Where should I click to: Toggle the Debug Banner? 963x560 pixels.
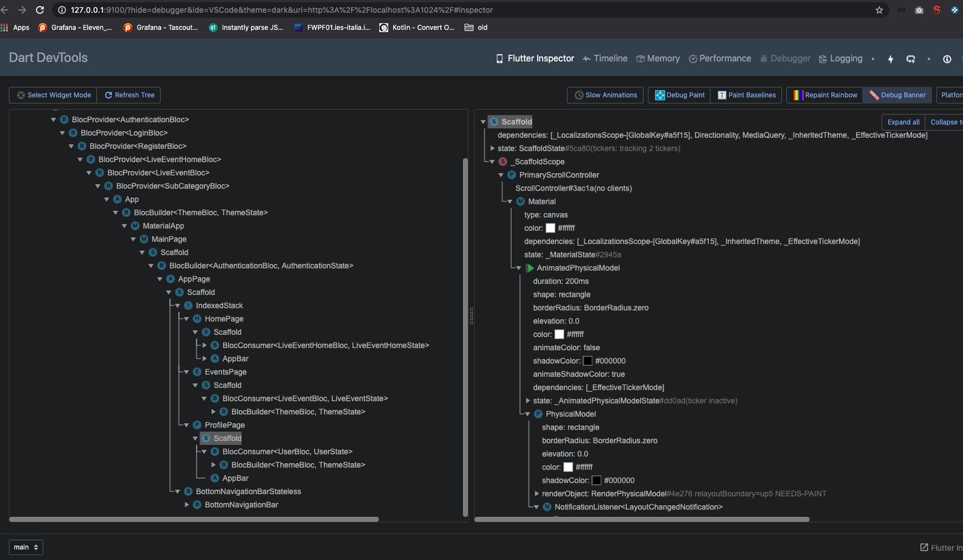coord(897,95)
